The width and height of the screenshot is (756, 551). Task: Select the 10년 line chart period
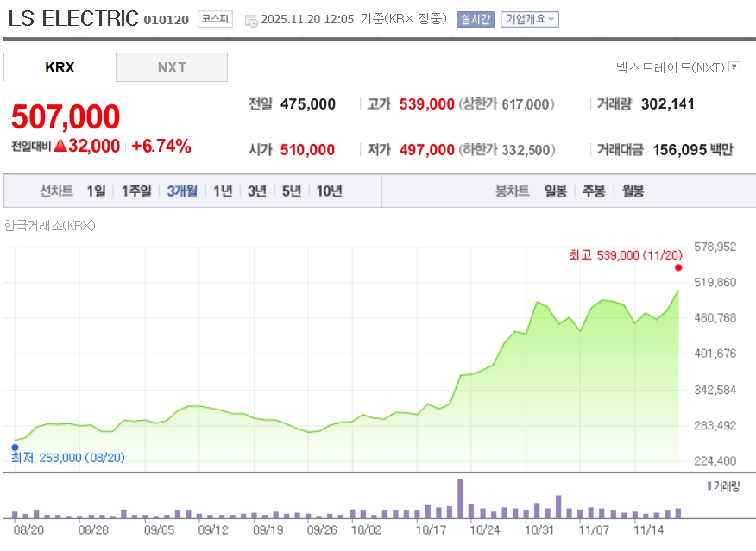pyautogui.click(x=329, y=191)
